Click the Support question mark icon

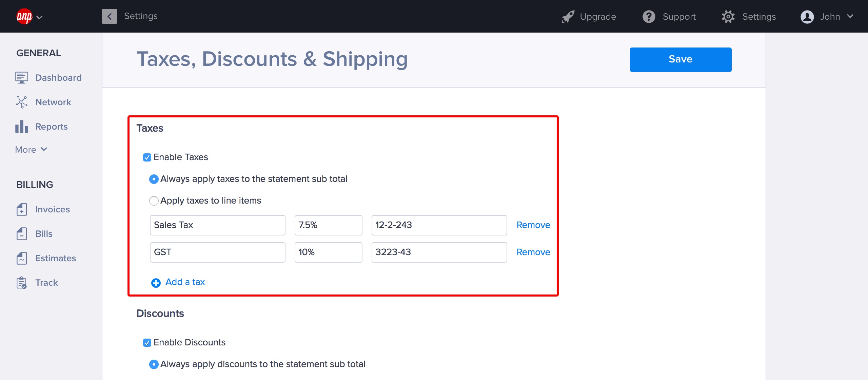(x=649, y=17)
